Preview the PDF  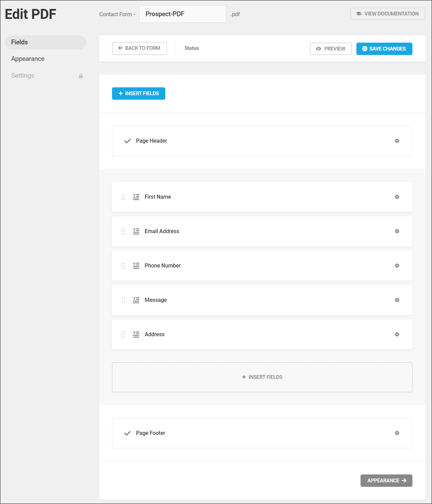331,49
